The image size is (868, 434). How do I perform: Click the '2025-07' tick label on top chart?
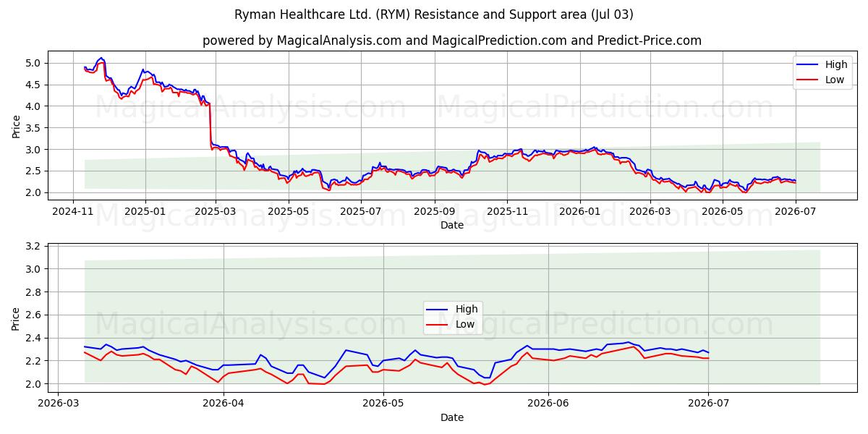(x=361, y=210)
